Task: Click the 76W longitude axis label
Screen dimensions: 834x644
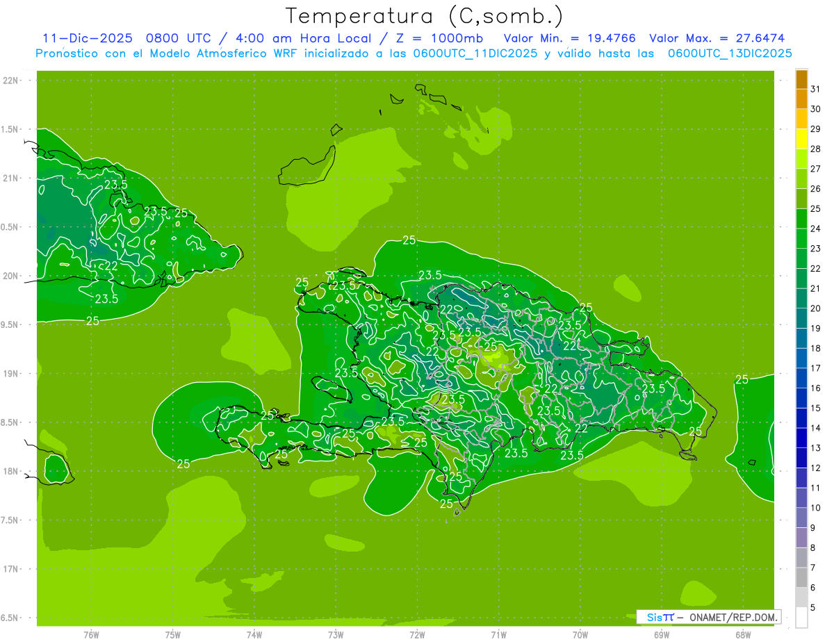Action: tap(91, 634)
